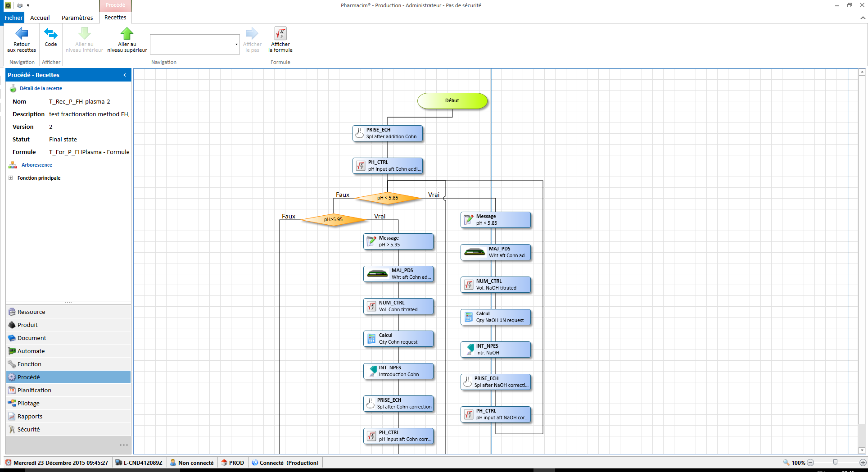This screenshot has height=472, width=868.
Task: Open the Fonction section
Action: (x=68, y=364)
